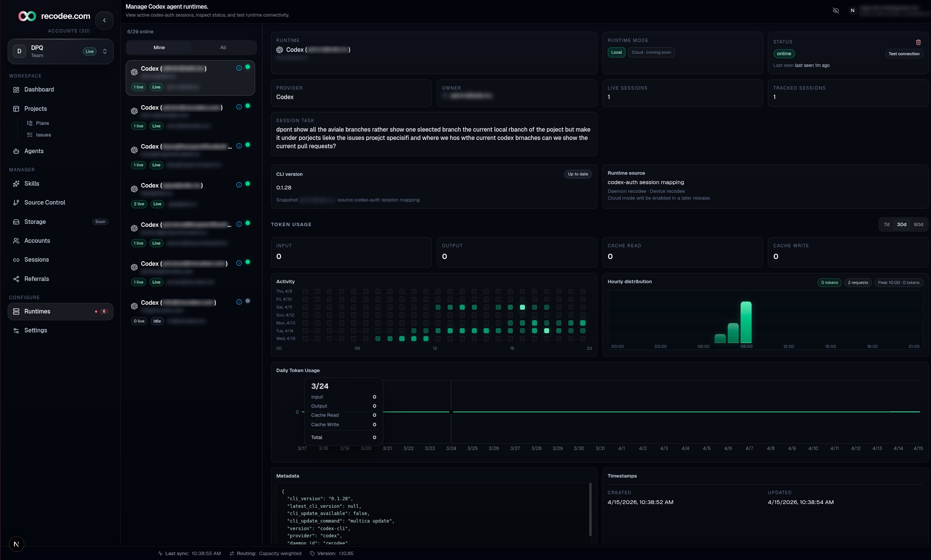Open the info icon on the first Codex runtime
The height and width of the screenshot is (560, 931).
[x=239, y=68]
